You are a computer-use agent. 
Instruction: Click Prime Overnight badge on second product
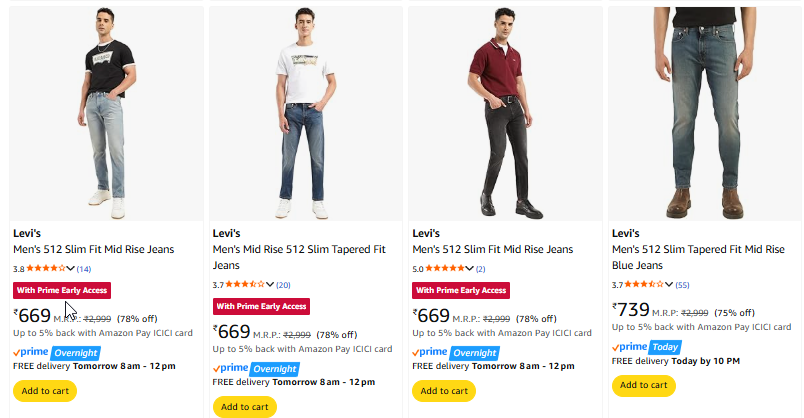pos(256,368)
